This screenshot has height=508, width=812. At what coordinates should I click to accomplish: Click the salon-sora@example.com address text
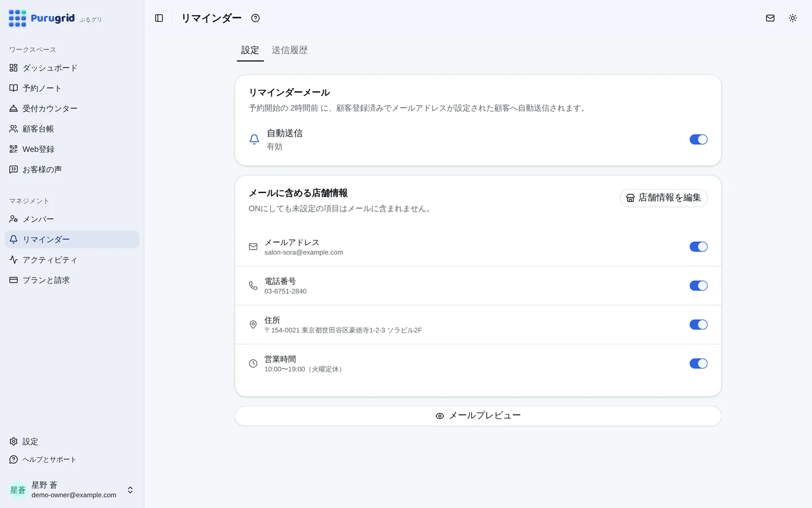click(x=303, y=252)
